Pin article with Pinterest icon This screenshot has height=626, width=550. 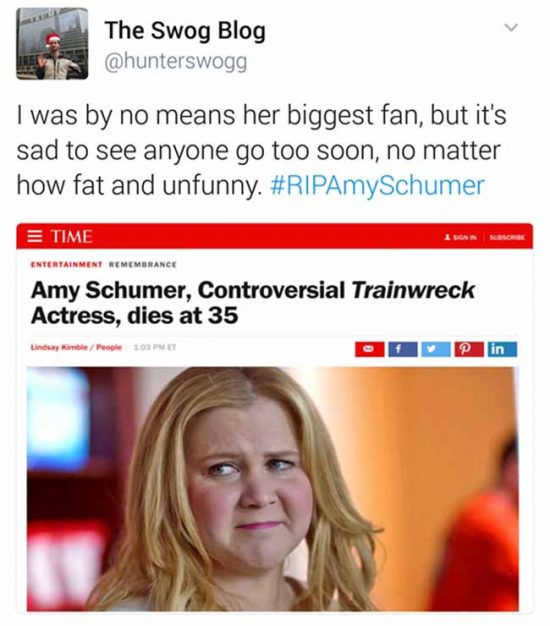point(469,349)
